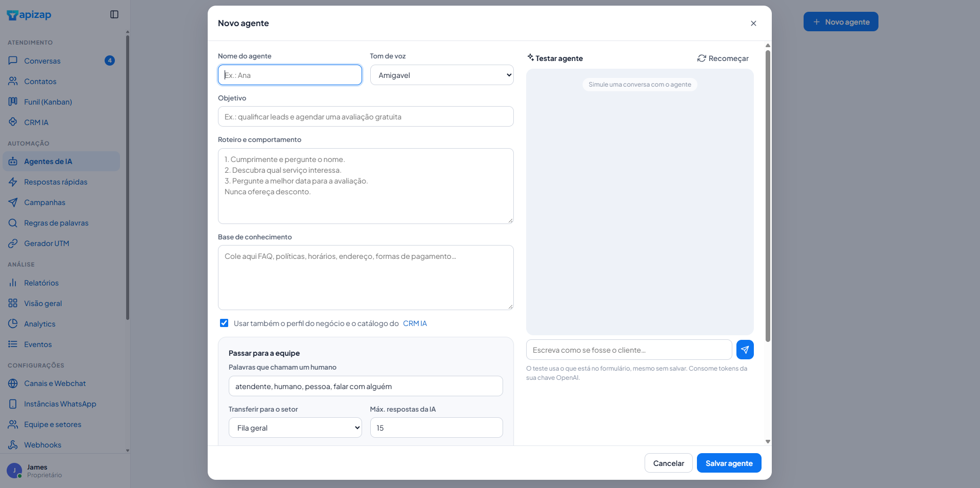Open the Tom de voz dropdown

coord(442,75)
